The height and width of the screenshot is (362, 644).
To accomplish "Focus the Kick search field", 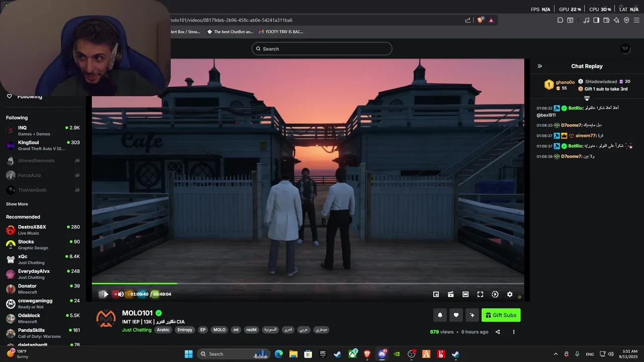I will tap(322, 49).
